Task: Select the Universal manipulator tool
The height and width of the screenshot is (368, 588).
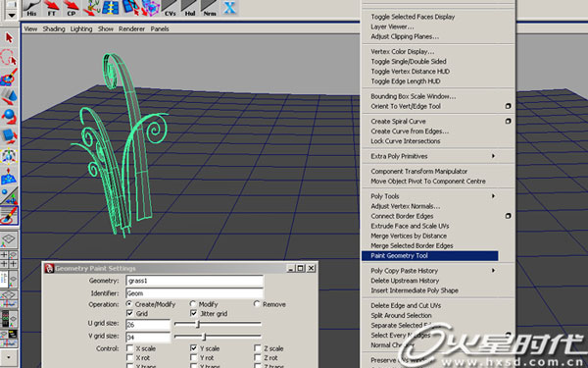Action: 9,156
